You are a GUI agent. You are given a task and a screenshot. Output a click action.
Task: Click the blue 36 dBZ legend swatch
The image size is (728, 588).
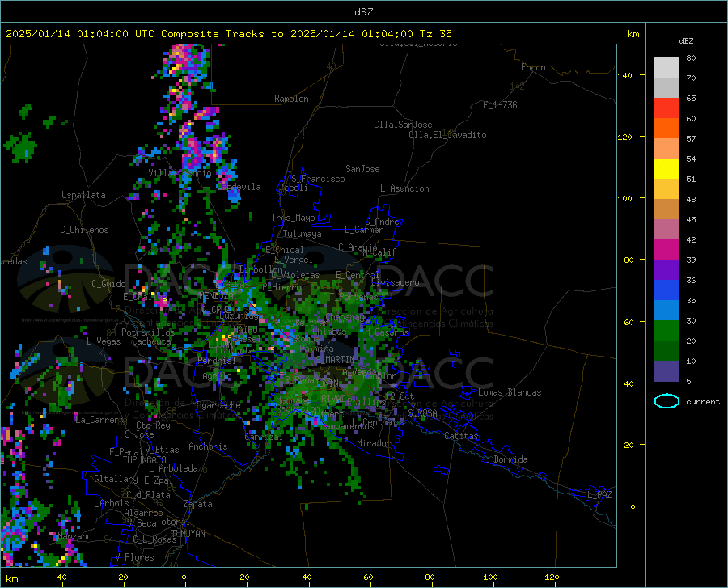667,290
